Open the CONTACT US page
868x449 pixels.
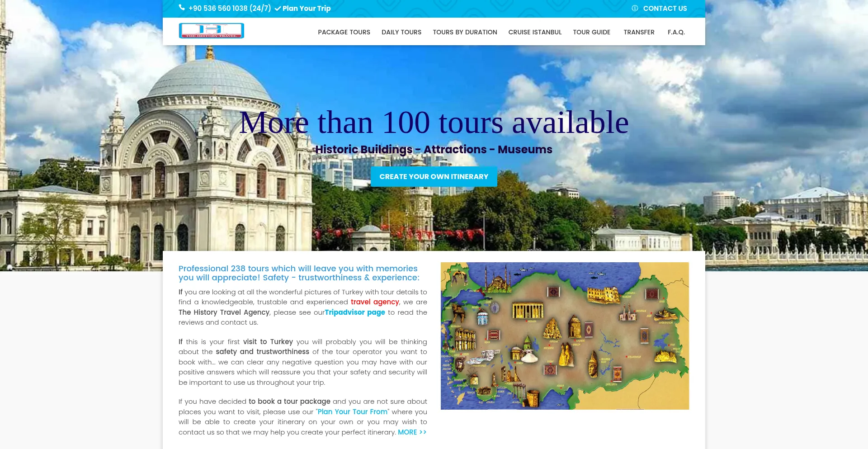point(665,8)
